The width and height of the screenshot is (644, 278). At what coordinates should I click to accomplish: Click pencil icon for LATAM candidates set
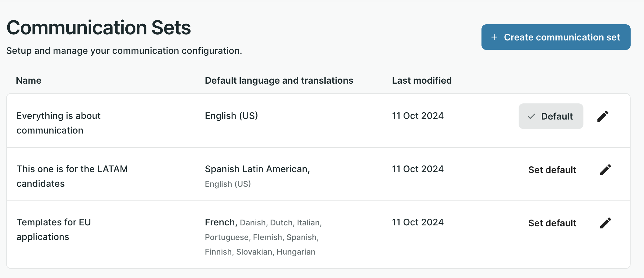(605, 170)
